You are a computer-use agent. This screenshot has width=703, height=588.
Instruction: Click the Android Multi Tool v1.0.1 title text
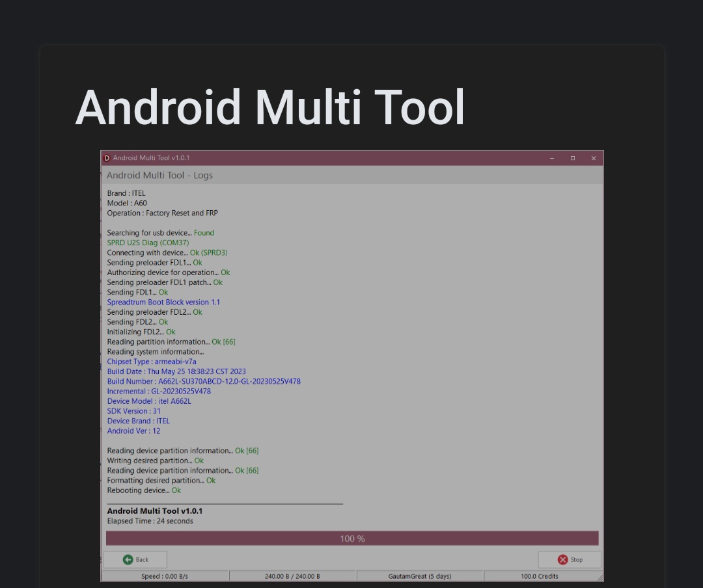pos(151,158)
